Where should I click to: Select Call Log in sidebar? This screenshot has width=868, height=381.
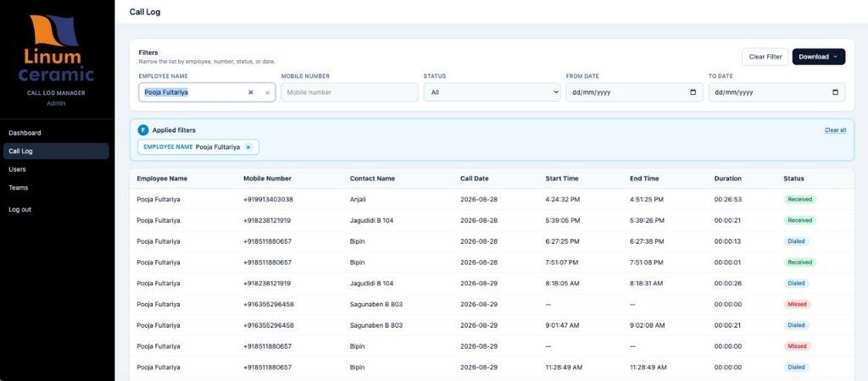tap(56, 151)
